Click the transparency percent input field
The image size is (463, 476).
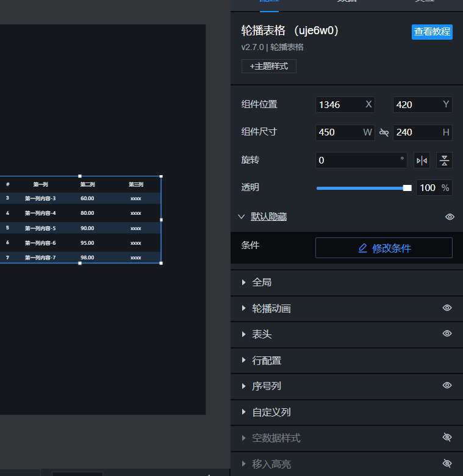coord(434,187)
